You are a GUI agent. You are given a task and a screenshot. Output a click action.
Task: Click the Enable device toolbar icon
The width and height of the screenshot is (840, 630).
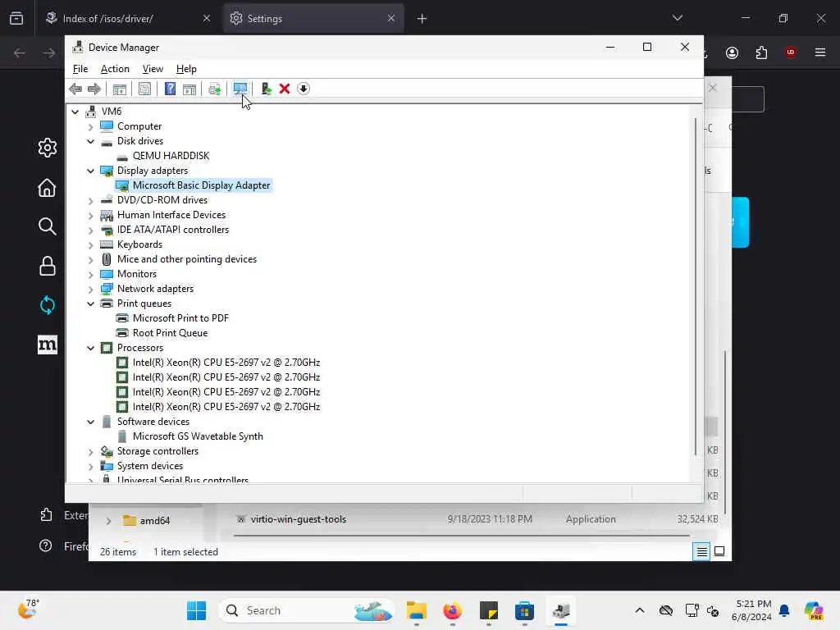pos(266,89)
